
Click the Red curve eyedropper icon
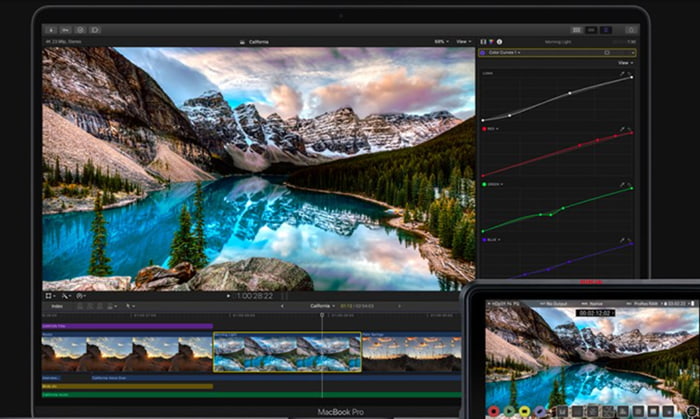[x=623, y=129]
